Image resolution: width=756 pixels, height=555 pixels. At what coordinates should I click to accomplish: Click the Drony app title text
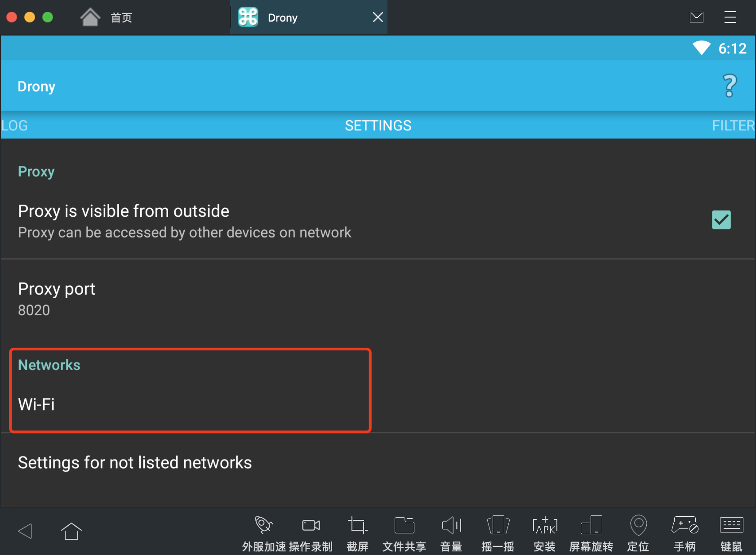tap(36, 86)
